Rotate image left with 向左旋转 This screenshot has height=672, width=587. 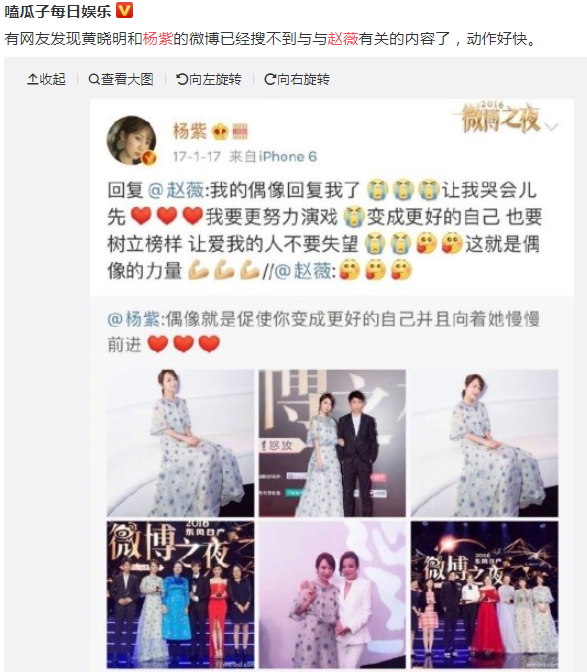[209, 79]
